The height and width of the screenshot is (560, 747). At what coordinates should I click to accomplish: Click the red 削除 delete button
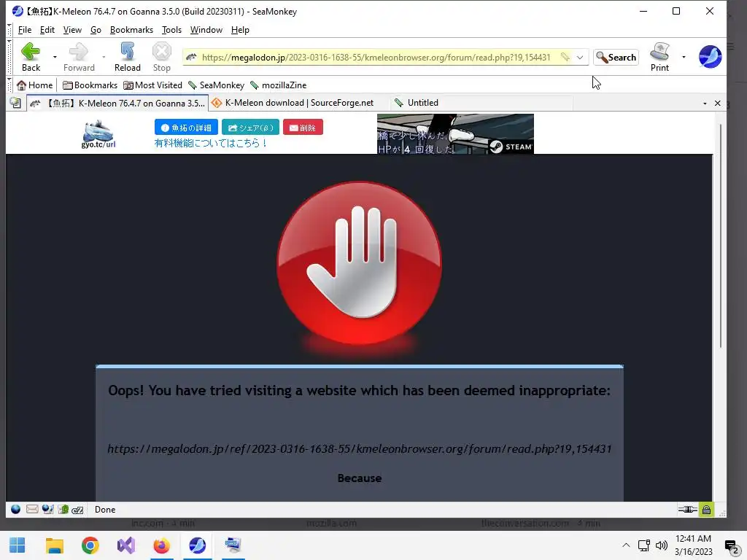point(303,128)
